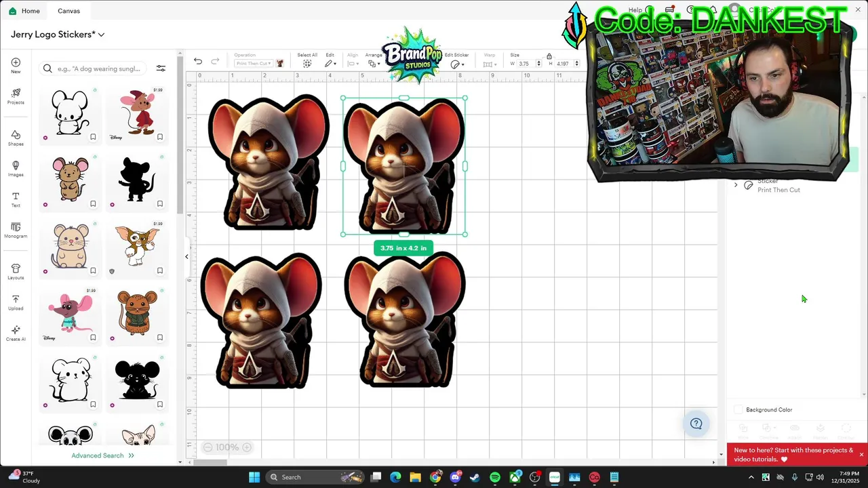
Task: Open Windows Start menu
Action: click(254, 477)
